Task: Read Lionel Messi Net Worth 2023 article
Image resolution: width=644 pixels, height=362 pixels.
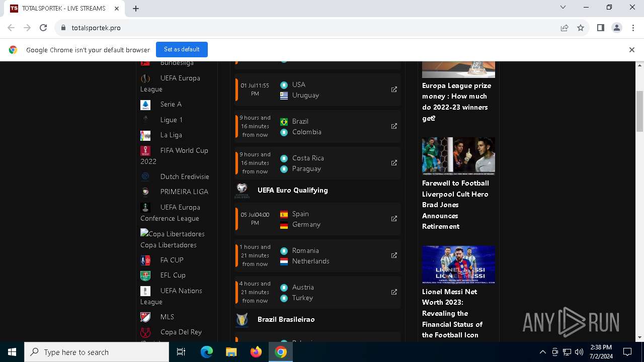Action: click(x=452, y=313)
